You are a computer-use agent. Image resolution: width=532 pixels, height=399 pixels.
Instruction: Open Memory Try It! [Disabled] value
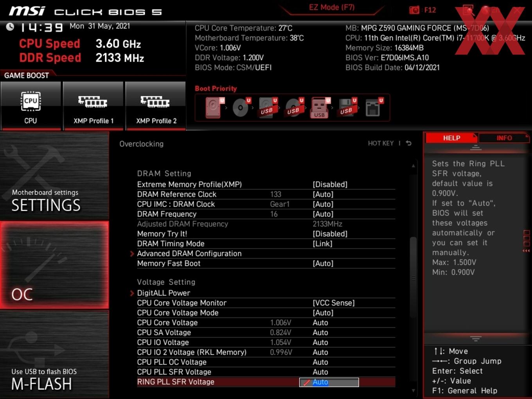[x=330, y=234]
